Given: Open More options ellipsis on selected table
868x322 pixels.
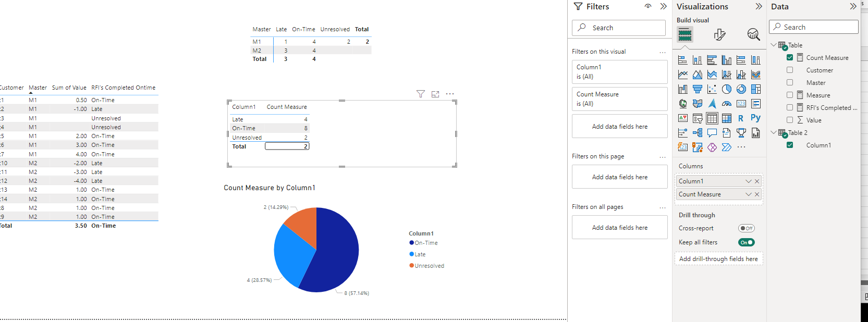Looking at the screenshot, I should point(450,94).
